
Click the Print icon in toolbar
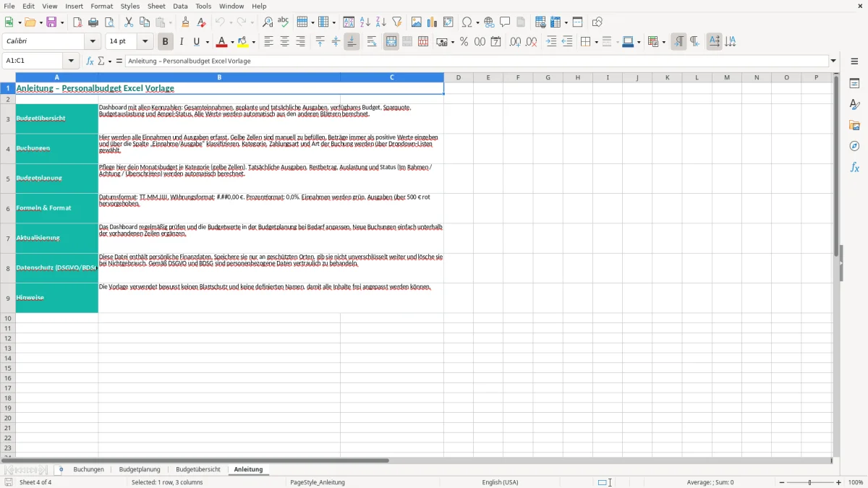(93, 22)
